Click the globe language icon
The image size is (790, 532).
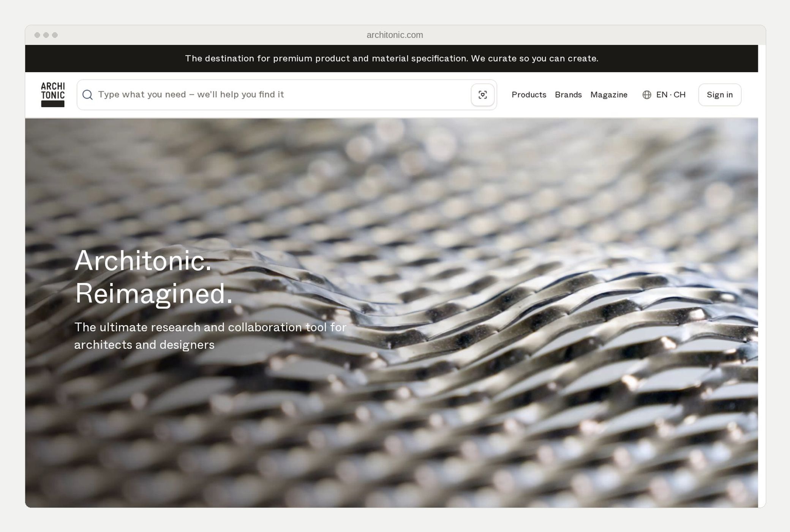(647, 95)
